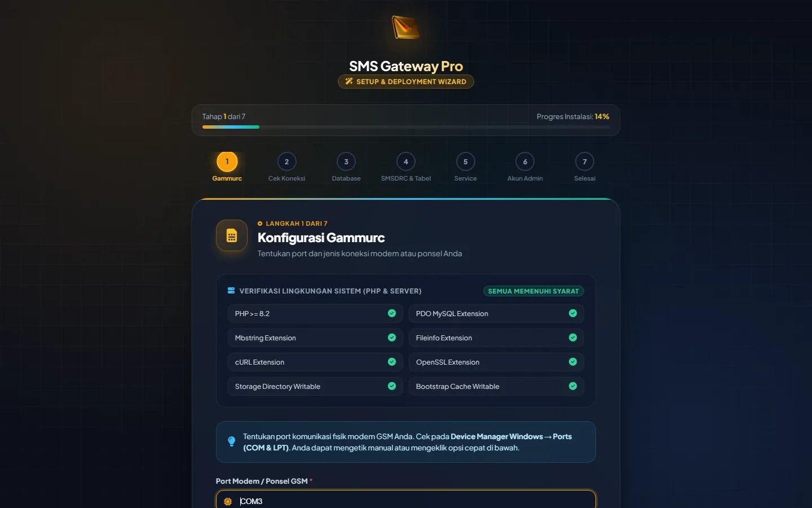Image resolution: width=812 pixels, height=508 pixels.
Task: Click the 'Konfigurasi Gammurc' heading
Action: pyautogui.click(x=321, y=238)
